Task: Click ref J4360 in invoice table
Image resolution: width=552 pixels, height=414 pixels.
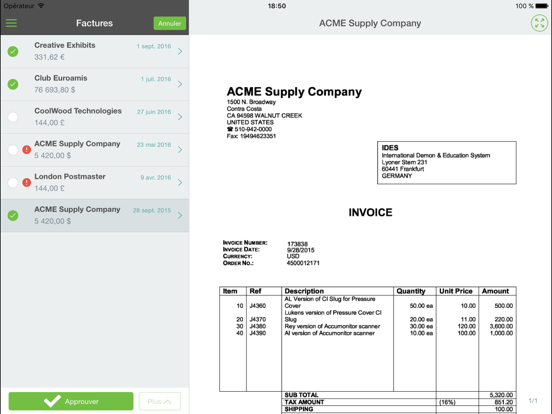Action: pos(258,306)
